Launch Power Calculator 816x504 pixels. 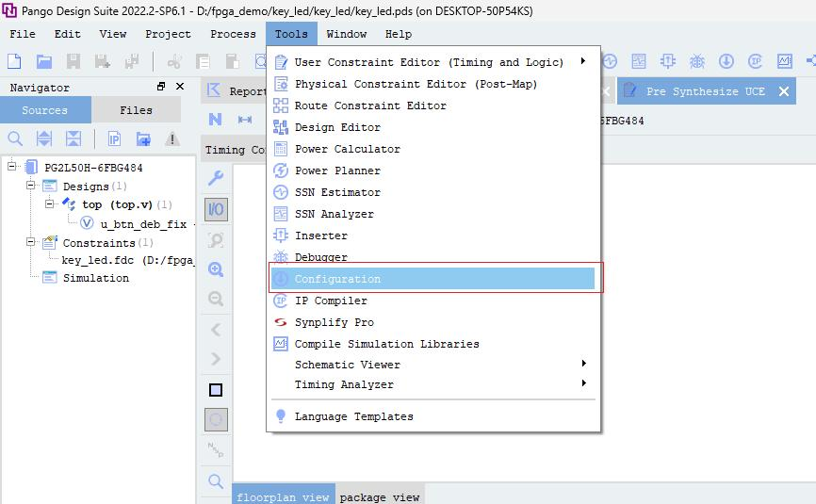[x=433, y=149]
